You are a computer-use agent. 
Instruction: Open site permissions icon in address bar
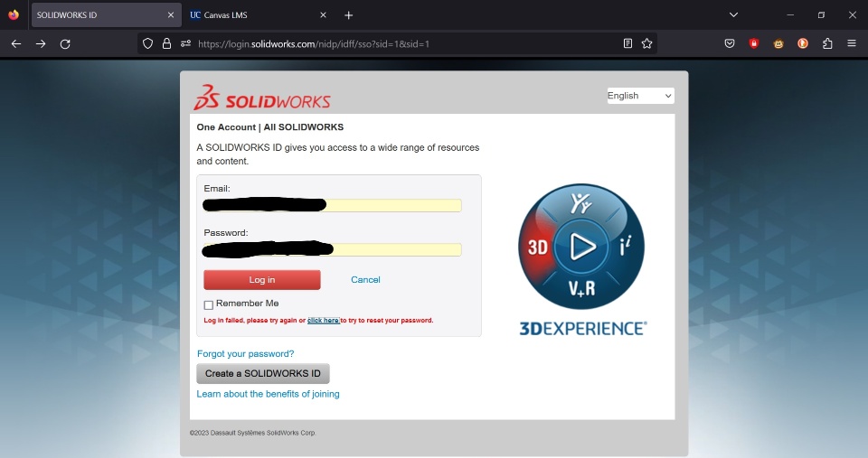click(186, 43)
